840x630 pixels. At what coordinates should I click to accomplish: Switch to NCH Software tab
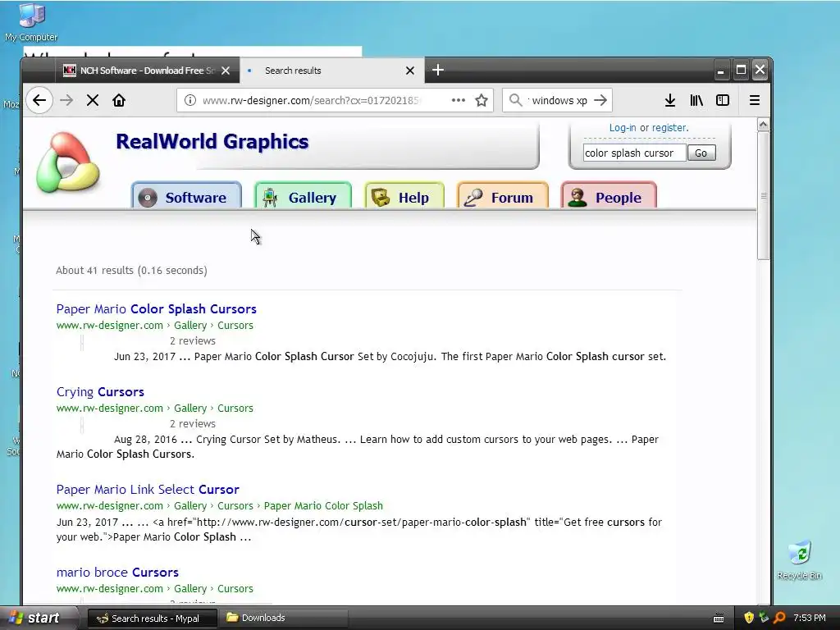pyautogui.click(x=147, y=71)
